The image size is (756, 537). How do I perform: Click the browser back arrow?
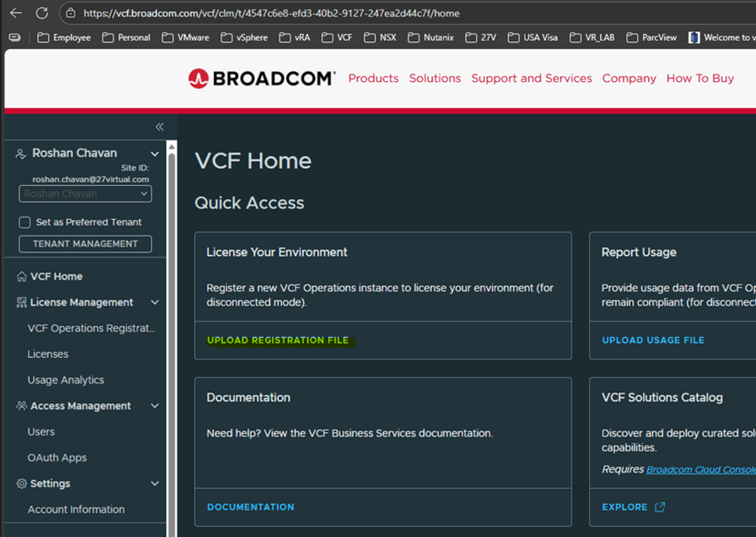click(x=16, y=13)
